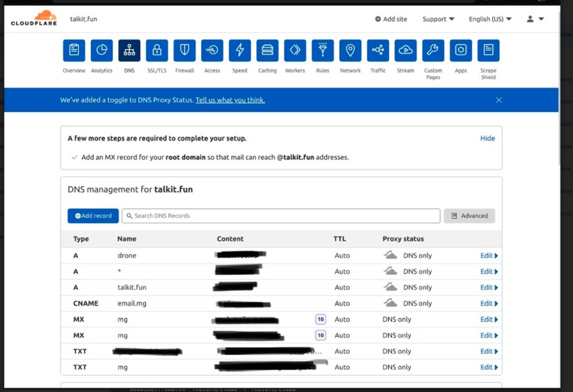Click the Add record button
The image size is (573, 392).
click(93, 216)
